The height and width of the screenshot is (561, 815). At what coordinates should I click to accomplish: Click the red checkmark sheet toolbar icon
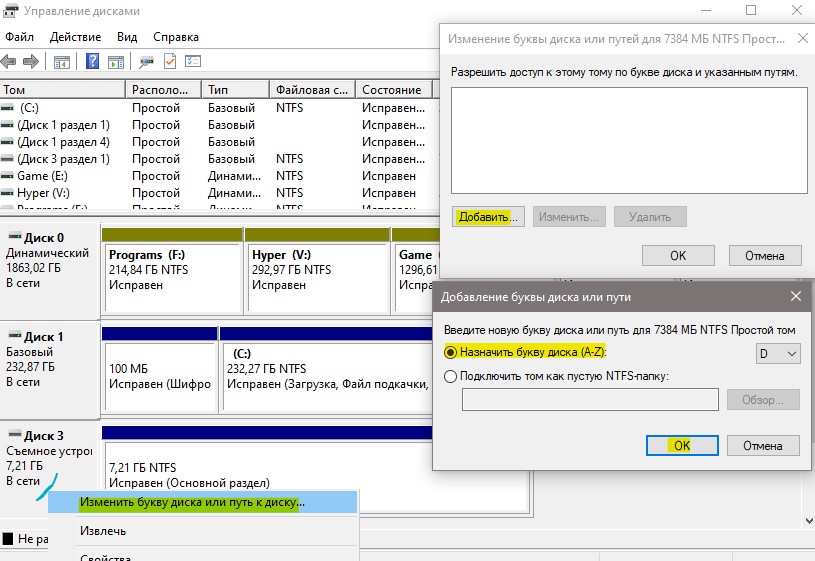[x=170, y=62]
